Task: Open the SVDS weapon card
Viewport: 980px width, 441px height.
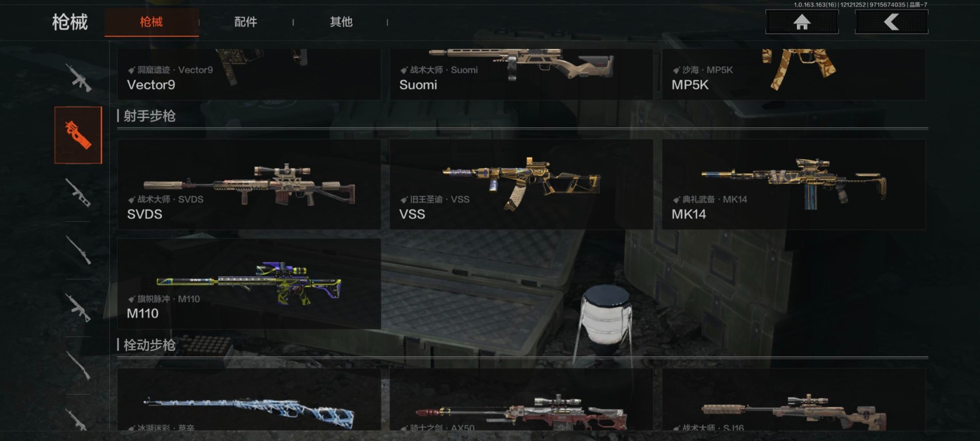Action: pyautogui.click(x=249, y=184)
